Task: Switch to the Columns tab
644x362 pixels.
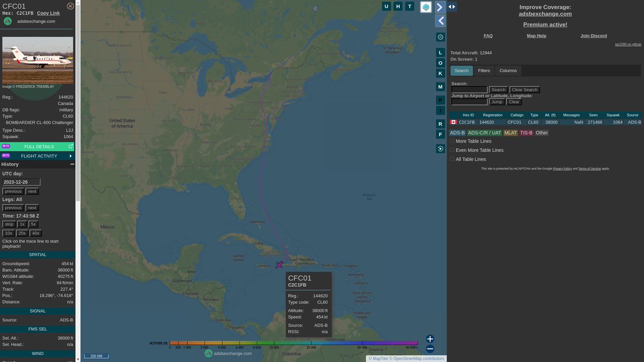Action: 508,71
